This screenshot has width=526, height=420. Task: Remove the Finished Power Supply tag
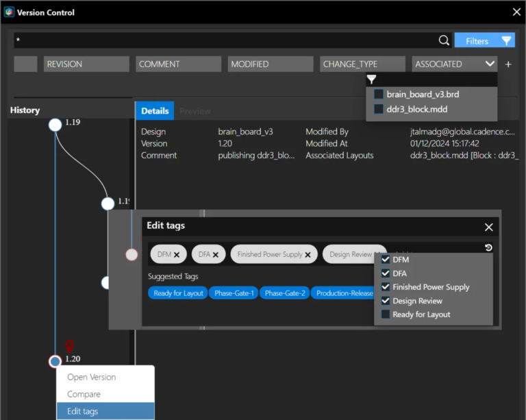(x=308, y=255)
